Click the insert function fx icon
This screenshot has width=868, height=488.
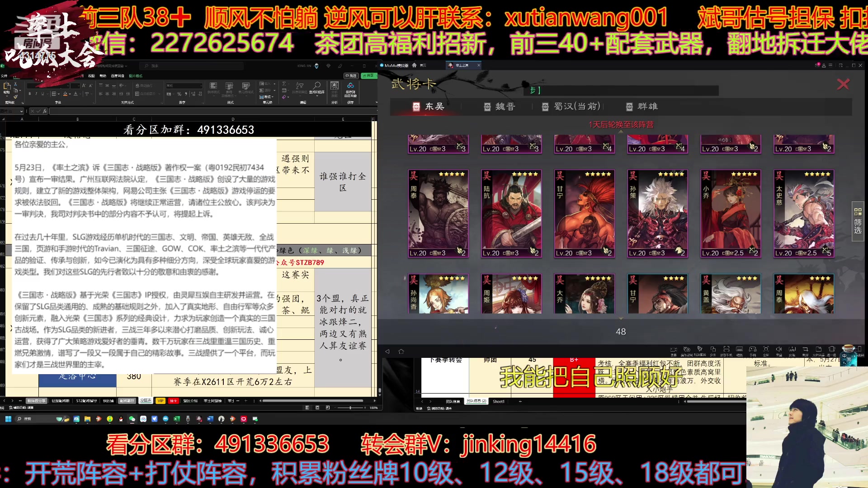pos(45,111)
